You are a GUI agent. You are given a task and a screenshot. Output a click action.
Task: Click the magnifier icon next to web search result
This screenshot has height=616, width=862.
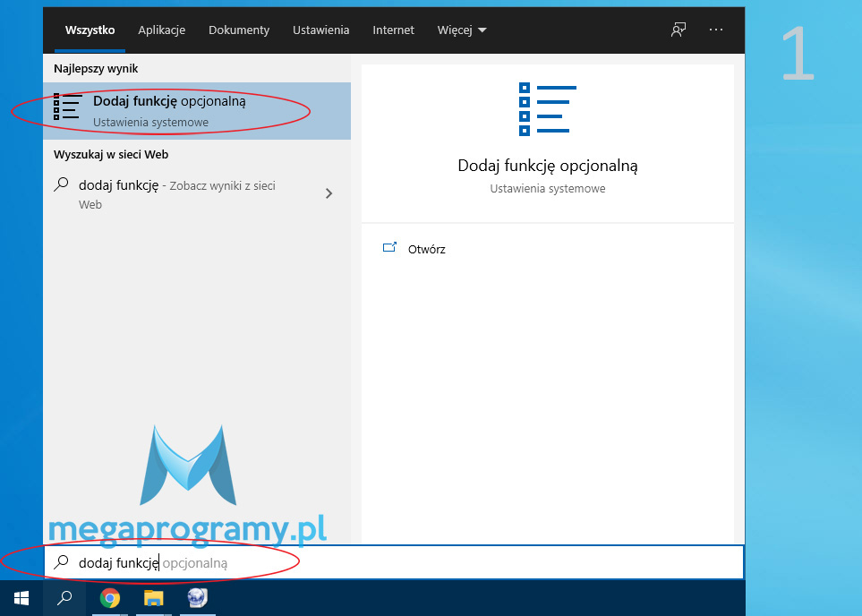(x=61, y=184)
